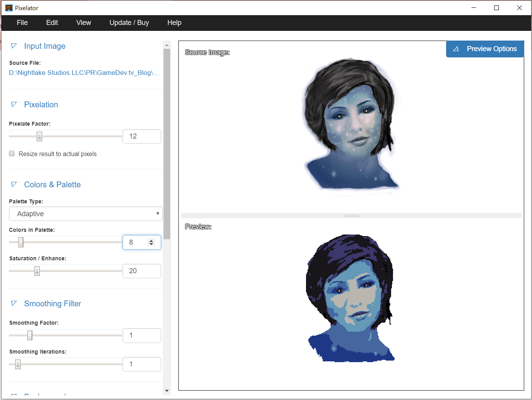Click the source file path link
This screenshot has height=400, width=532.
(84, 73)
